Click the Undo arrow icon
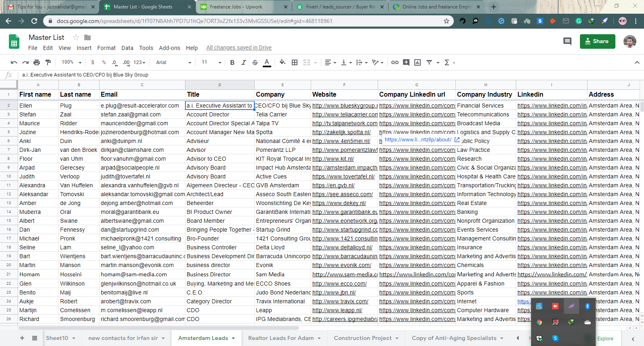Viewport: 644px width, 346px height. [x=14, y=62]
